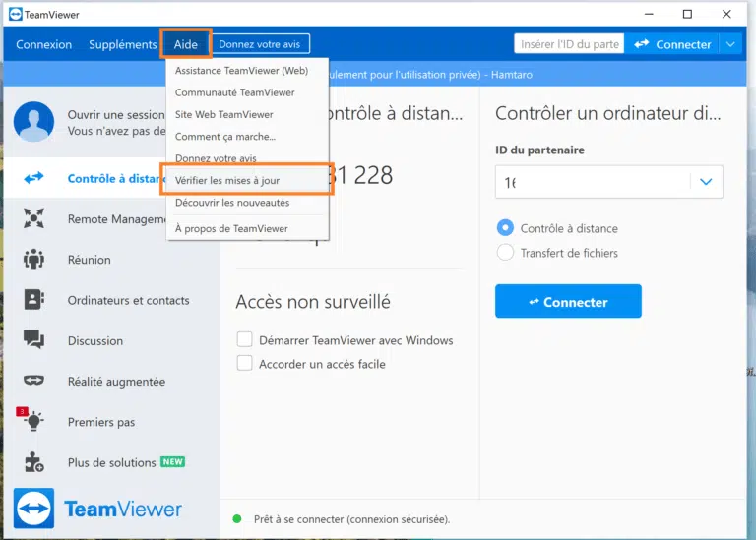
Task: Click the Ordinateurs et contacts icon
Action: (x=33, y=300)
